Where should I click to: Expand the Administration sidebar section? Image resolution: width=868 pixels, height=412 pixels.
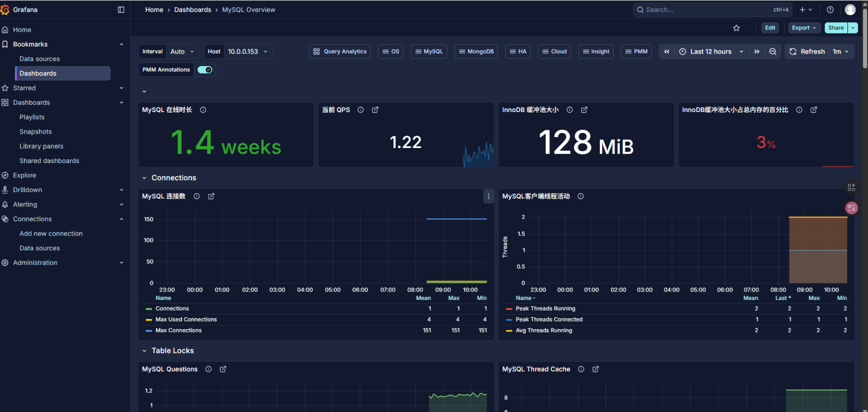121,262
